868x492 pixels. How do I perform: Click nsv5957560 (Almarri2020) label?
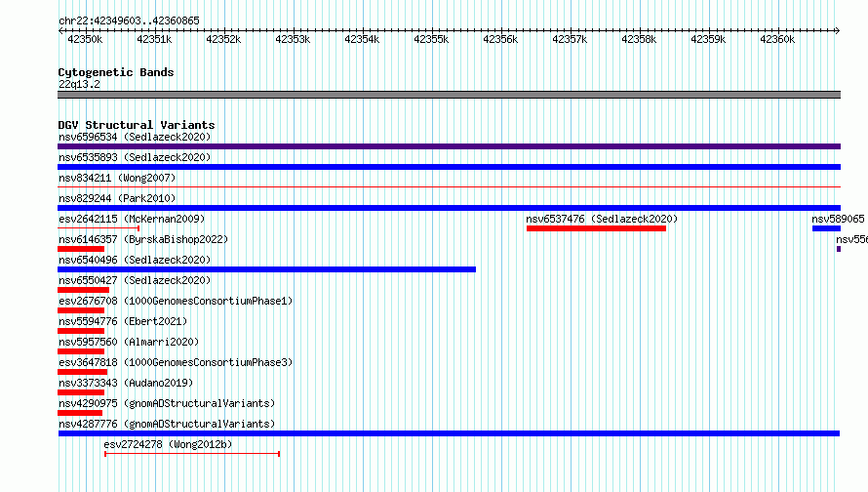[x=129, y=342]
